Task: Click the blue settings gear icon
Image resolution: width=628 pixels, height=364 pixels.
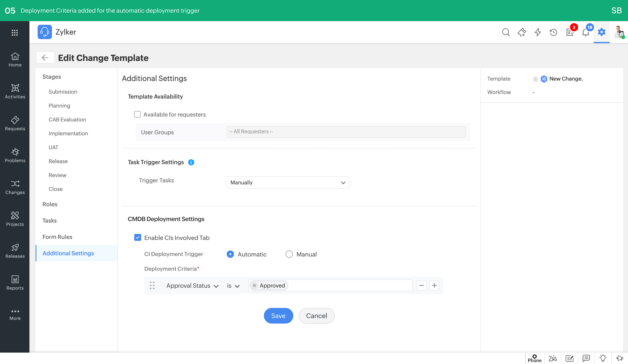Action: (601, 32)
